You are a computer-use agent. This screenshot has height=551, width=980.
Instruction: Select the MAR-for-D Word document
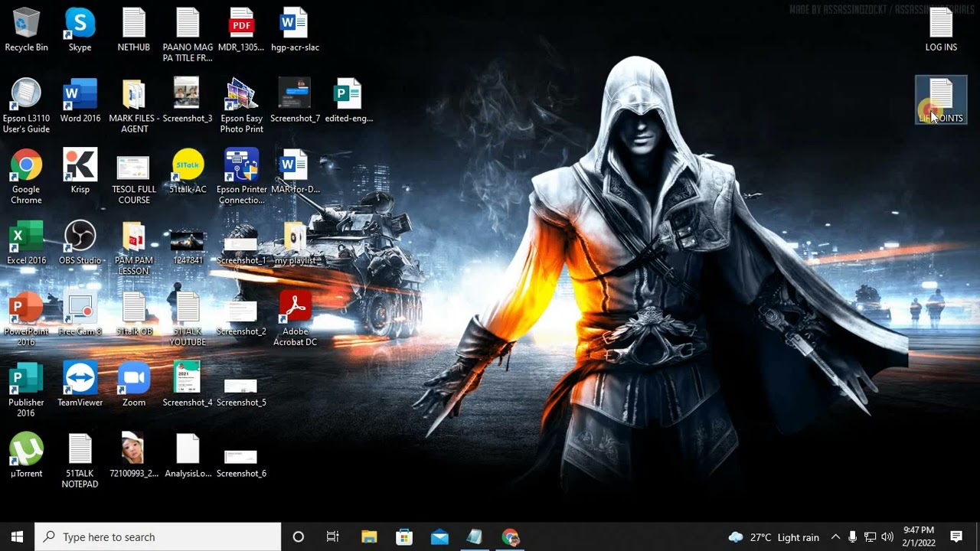coord(295,172)
